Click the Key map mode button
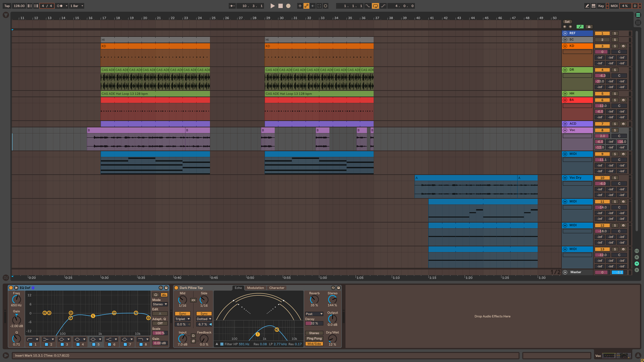The width and height of the screenshot is (644, 362). 601,6
